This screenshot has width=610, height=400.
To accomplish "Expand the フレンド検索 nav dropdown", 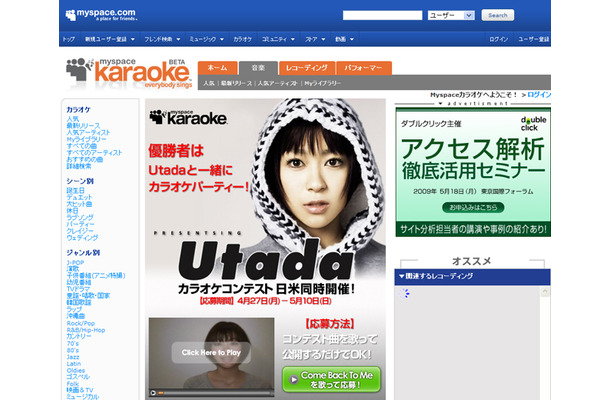I will coord(178,39).
